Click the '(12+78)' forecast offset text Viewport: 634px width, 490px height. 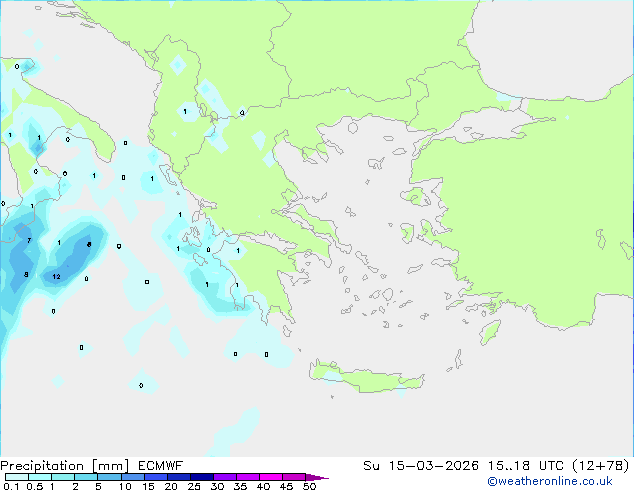(x=600, y=466)
